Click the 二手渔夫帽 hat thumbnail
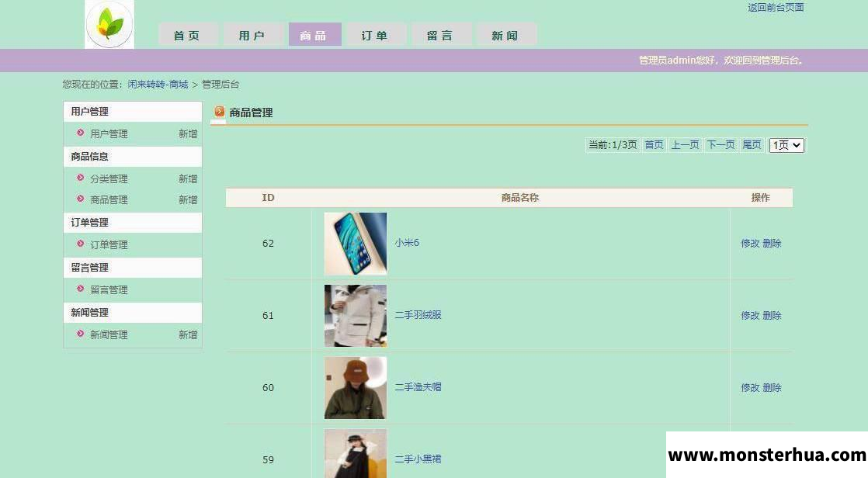The height and width of the screenshot is (478, 868). tap(356, 388)
